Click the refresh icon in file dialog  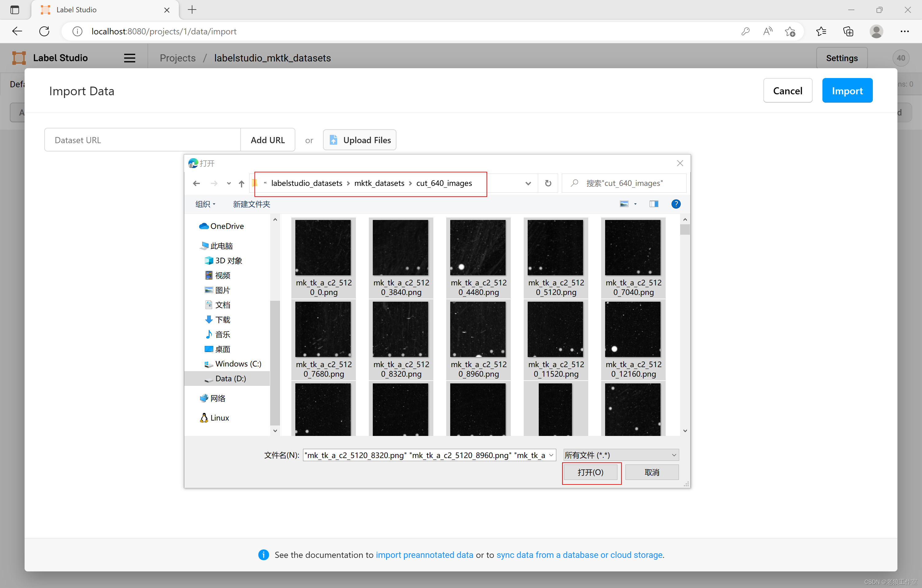click(x=548, y=183)
